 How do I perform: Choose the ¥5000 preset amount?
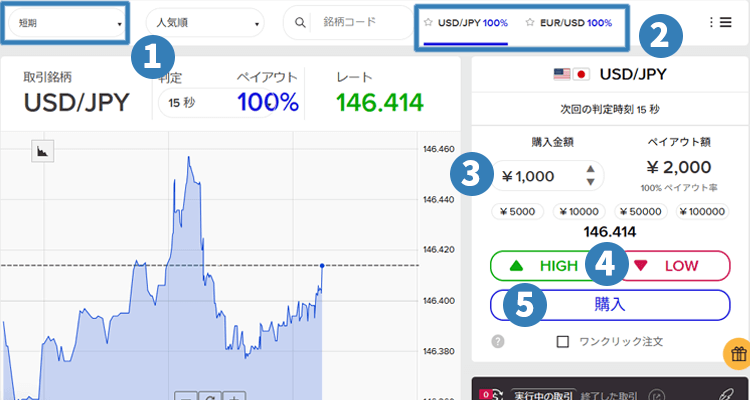tap(518, 211)
